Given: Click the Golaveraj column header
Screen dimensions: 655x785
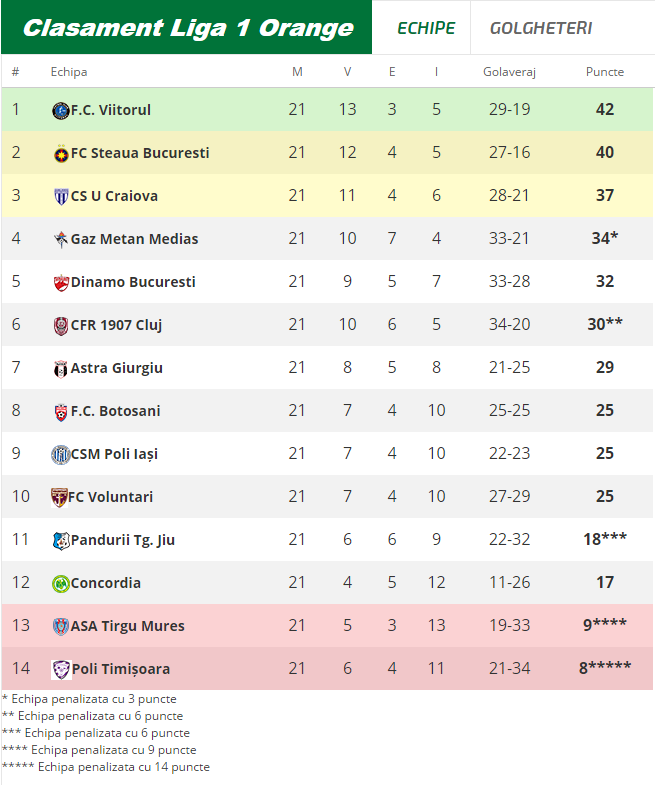Looking at the screenshot, I should pyautogui.click(x=510, y=72).
